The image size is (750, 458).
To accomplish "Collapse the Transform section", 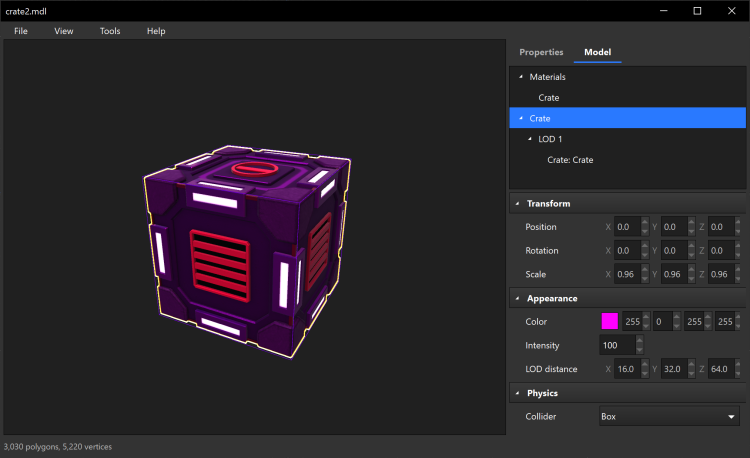I will tap(517, 204).
